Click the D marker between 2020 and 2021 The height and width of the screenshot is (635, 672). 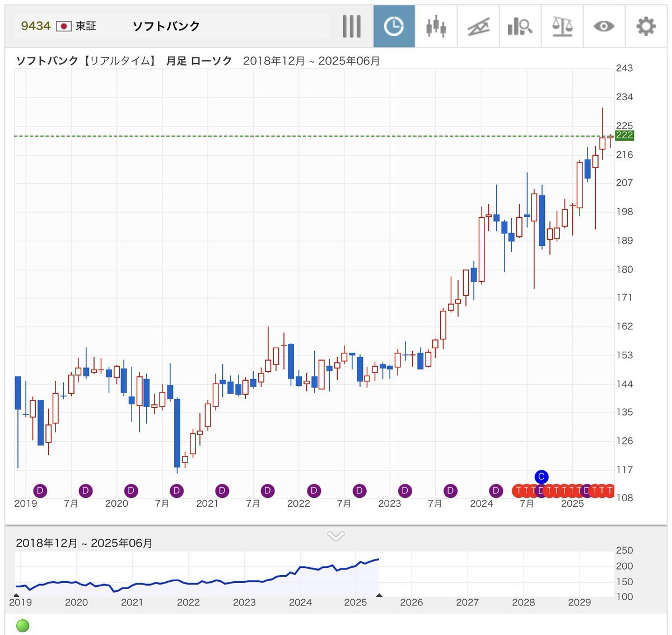pos(177,491)
